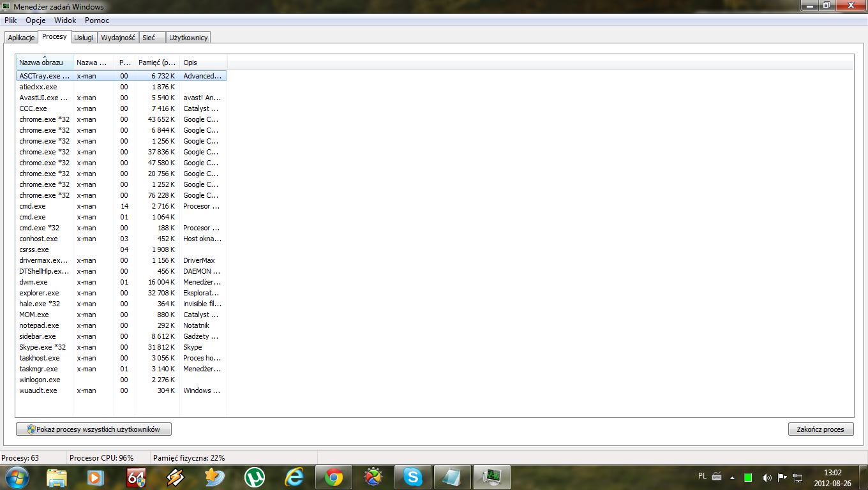Select the AvastUI.exe process row
Image resolution: width=868 pixels, height=490 pixels.
tap(121, 98)
